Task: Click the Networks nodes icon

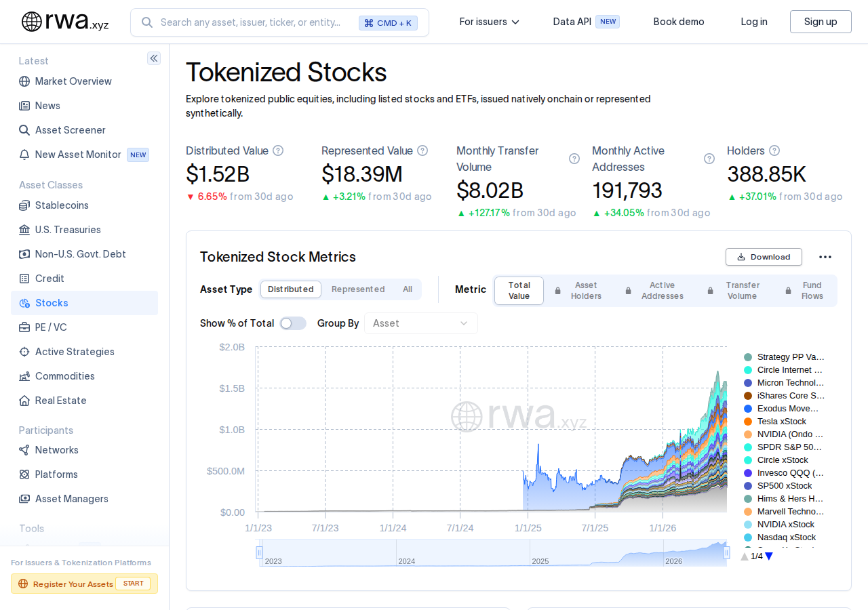Action: click(24, 450)
